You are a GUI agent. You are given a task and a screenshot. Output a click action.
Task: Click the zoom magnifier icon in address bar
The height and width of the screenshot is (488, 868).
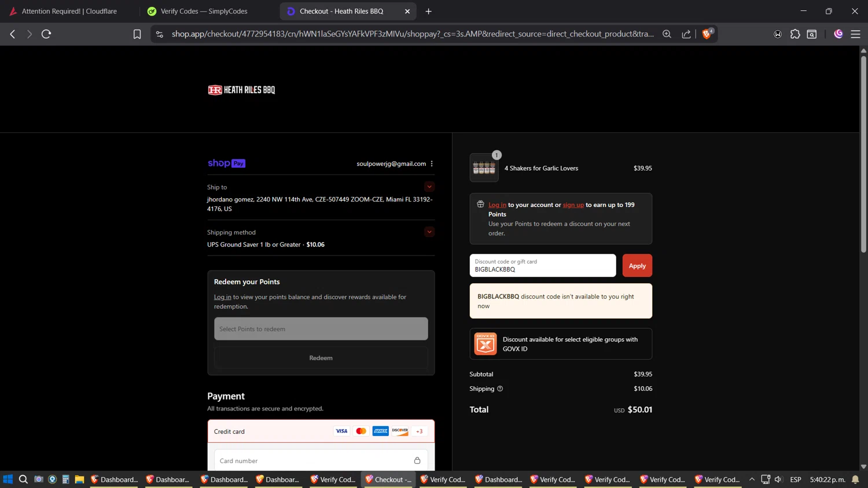[x=667, y=34]
